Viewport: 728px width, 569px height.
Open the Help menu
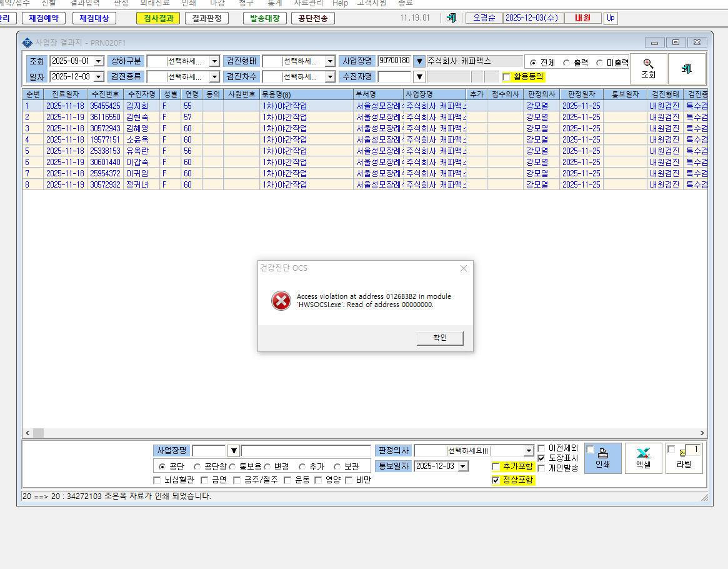point(340,3)
